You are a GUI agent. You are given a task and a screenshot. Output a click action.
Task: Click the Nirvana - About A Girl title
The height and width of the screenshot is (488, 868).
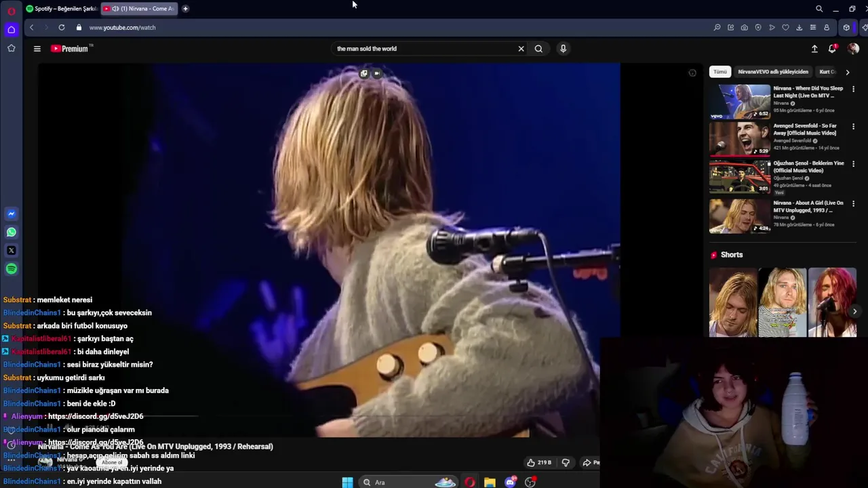(x=808, y=207)
